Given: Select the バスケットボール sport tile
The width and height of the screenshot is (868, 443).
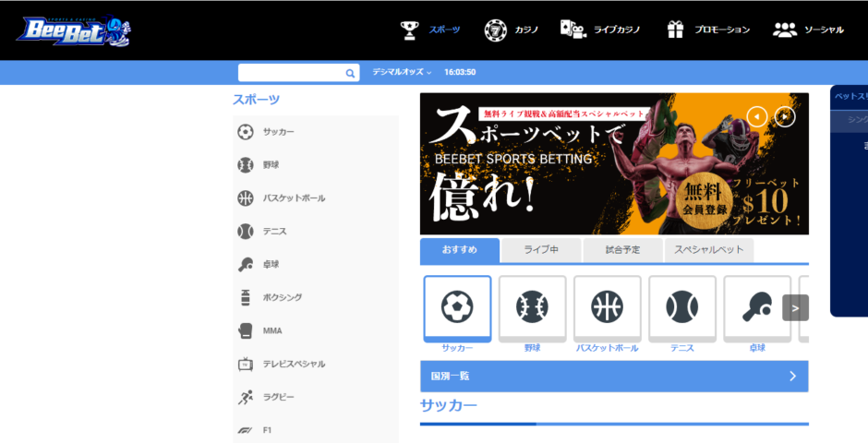Looking at the screenshot, I should pyautogui.click(x=608, y=308).
